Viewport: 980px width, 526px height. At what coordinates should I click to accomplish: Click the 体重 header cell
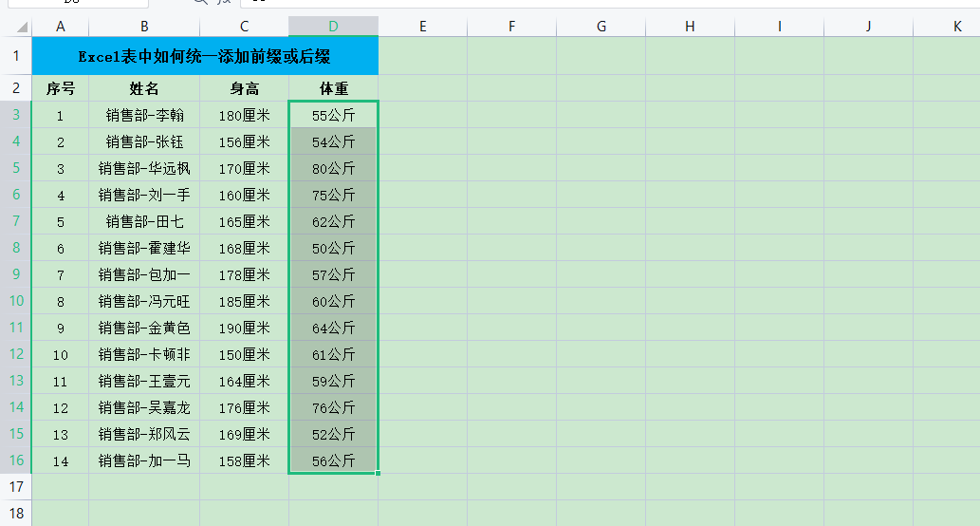pos(333,88)
